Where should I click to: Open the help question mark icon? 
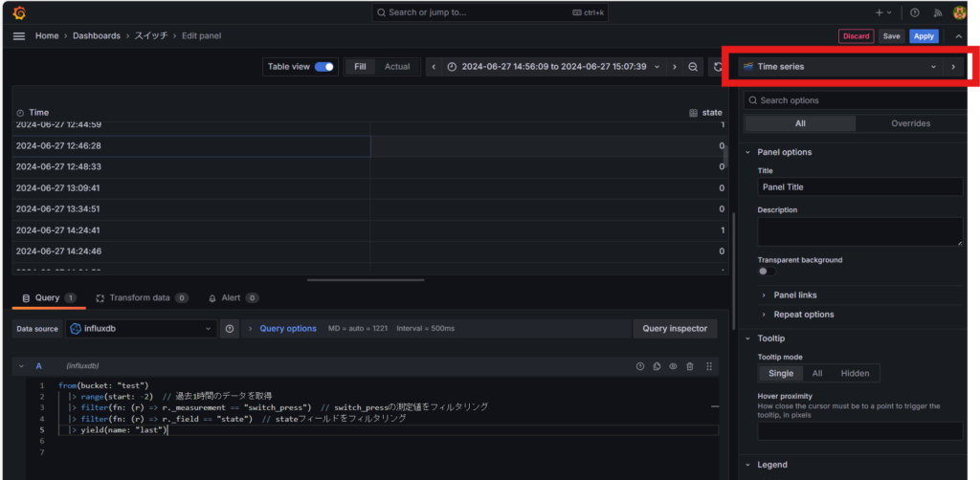[915, 12]
